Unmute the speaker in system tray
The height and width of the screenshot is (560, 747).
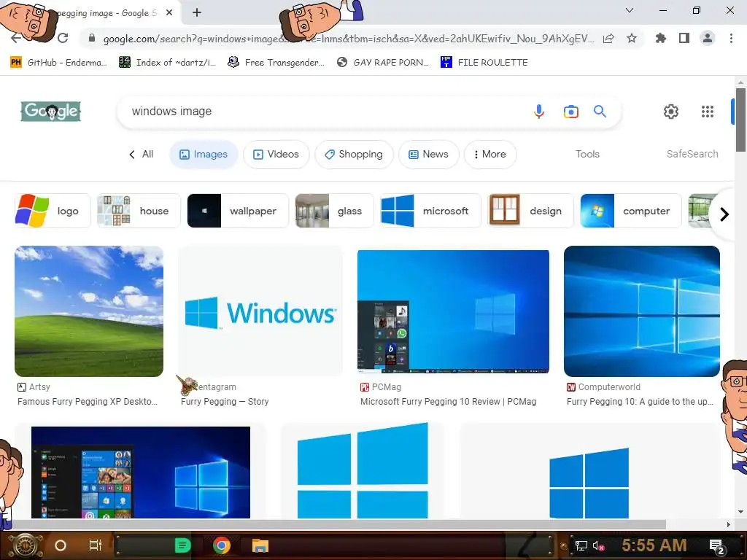pos(598,545)
